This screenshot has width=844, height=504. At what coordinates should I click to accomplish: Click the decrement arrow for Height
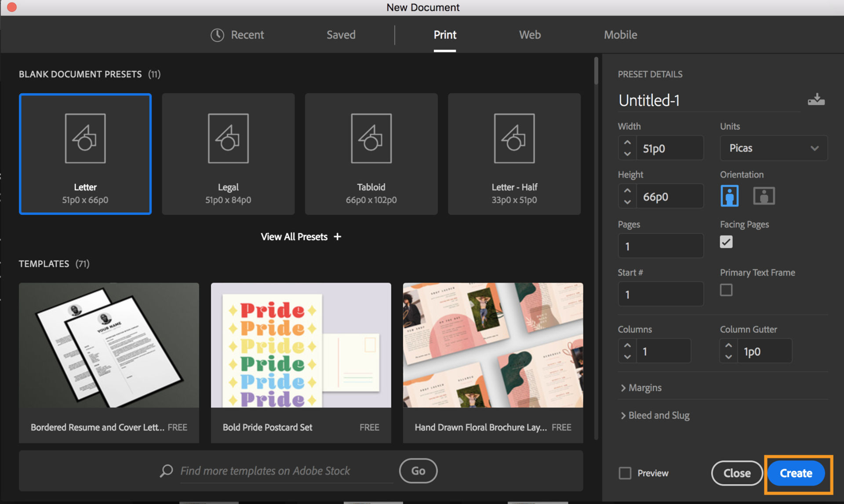627,202
